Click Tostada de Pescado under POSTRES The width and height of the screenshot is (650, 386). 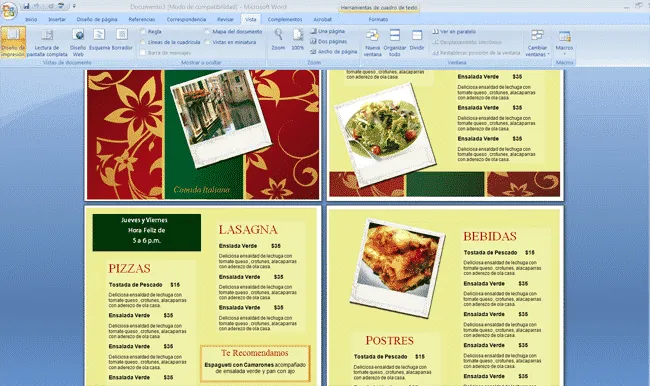pyautogui.click(x=380, y=357)
